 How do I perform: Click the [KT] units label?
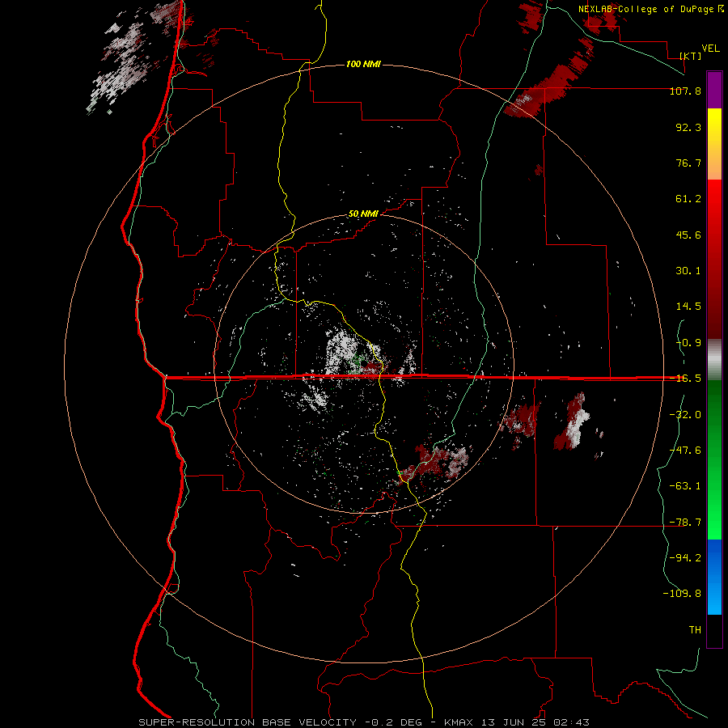[x=691, y=56]
